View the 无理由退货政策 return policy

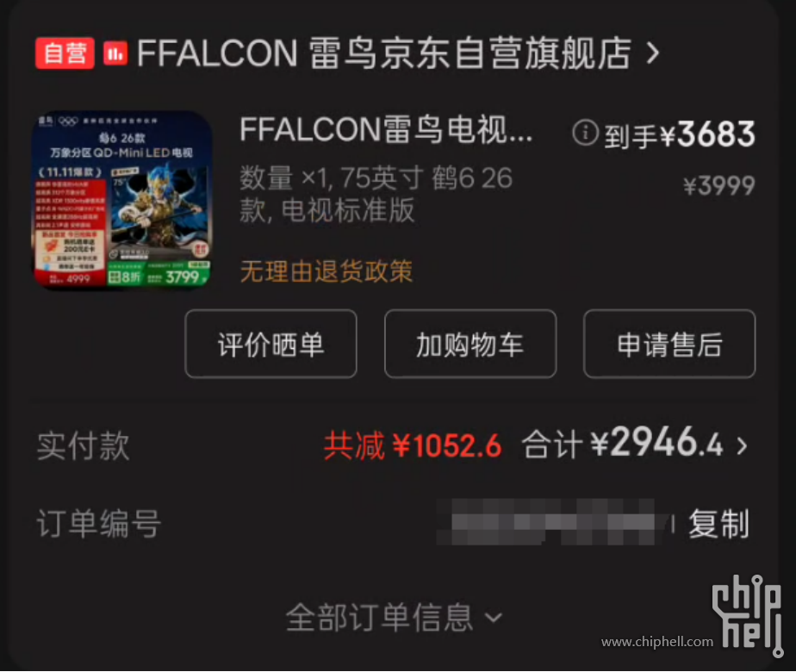click(x=326, y=271)
